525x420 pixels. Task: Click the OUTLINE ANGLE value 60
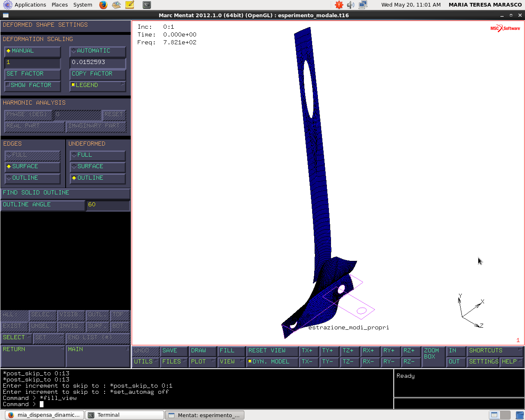click(x=107, y=205)
